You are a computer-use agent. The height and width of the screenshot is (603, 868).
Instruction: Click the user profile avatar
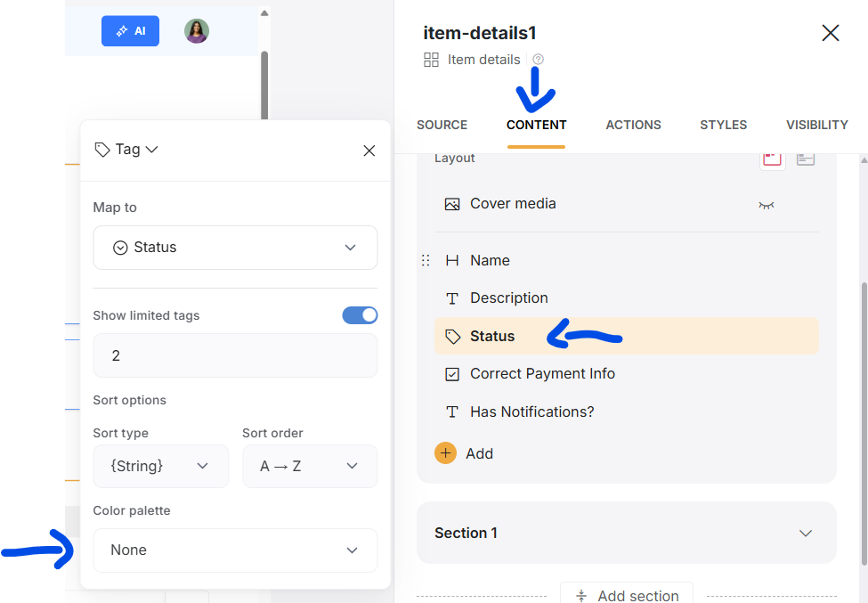point(197,31)
